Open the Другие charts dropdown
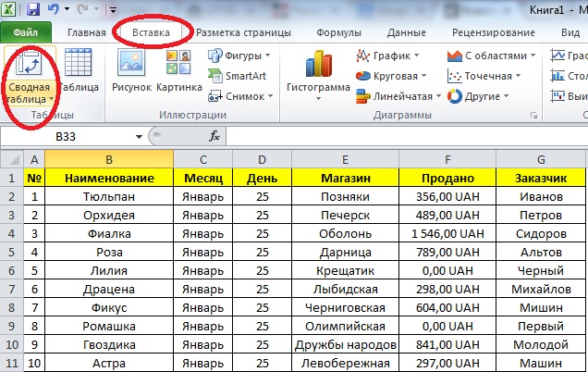The width and height of the screenshot is (588, 372). pos(478,96)
